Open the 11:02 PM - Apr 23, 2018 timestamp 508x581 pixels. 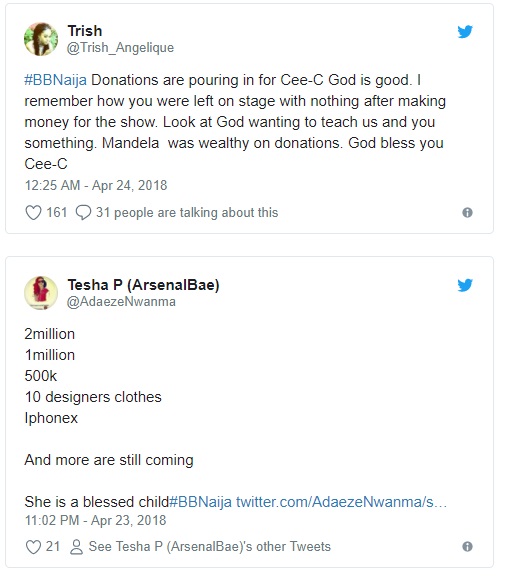coord(95,521)
